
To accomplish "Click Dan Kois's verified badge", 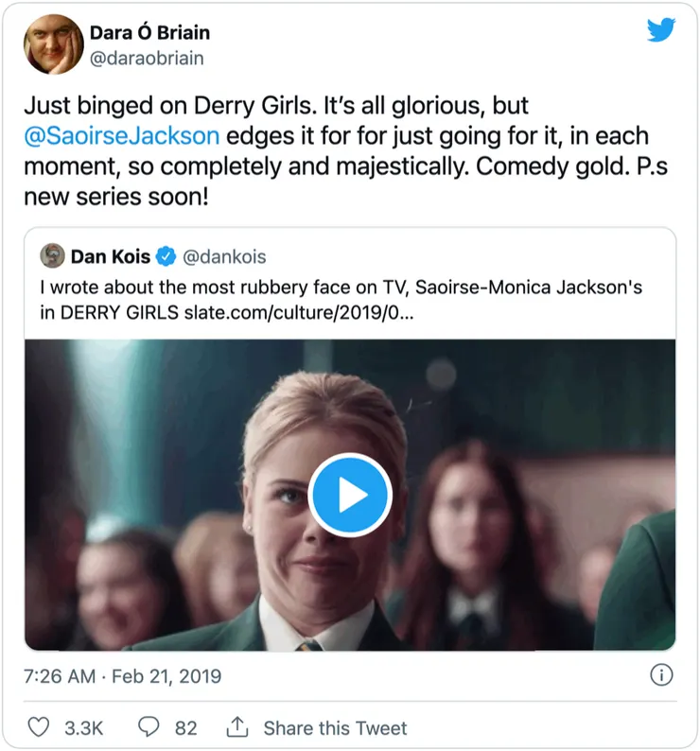I will 166,256.
